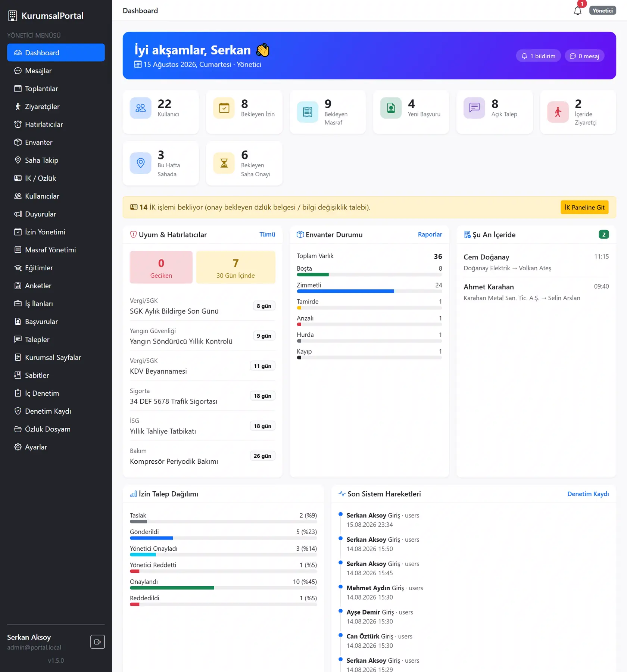Screen dimensions: 627x672
Task: Click visitor 'Ahmet Karahan' entry
Action: pos(536,292)
